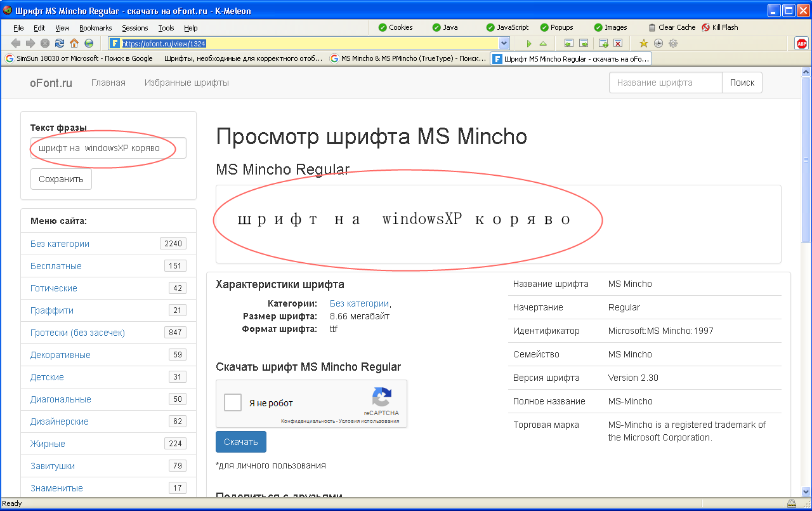
Task: Switch to the "Шрифты, необходимые для корректного" tab
Action: pyautogui.click(x=242, y=58)
